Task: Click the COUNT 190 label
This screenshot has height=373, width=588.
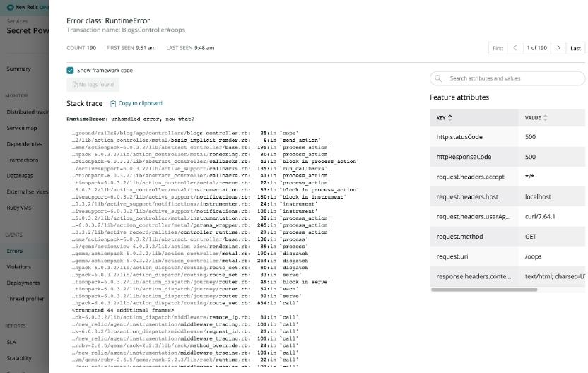Action: 81,48
